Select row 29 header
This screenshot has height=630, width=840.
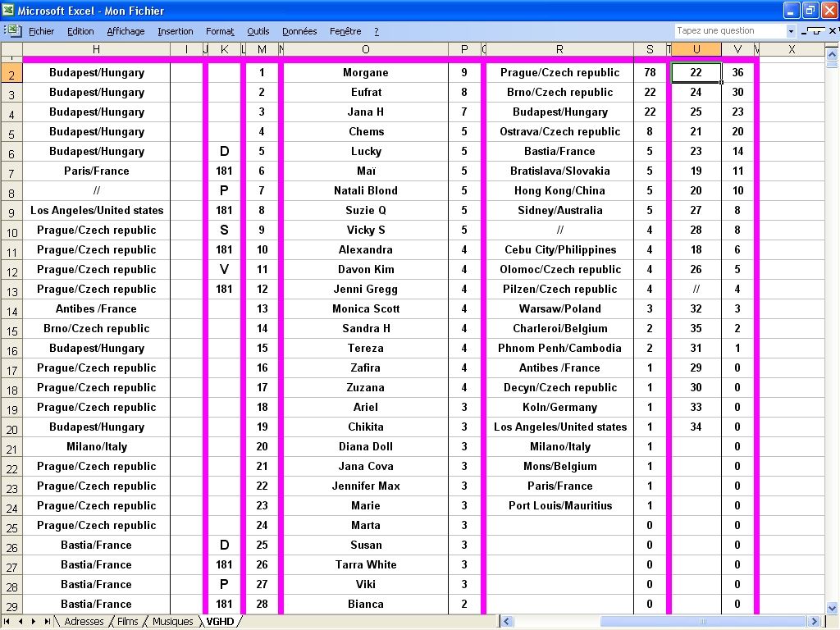pos(11,605)
